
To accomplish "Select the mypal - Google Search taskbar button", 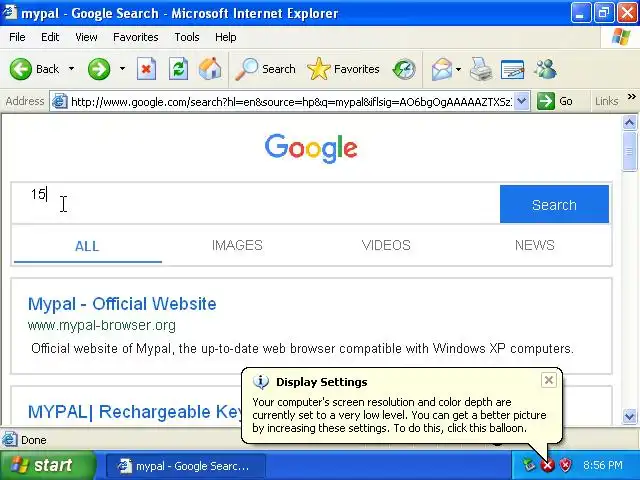I will (x=186, y=466).
